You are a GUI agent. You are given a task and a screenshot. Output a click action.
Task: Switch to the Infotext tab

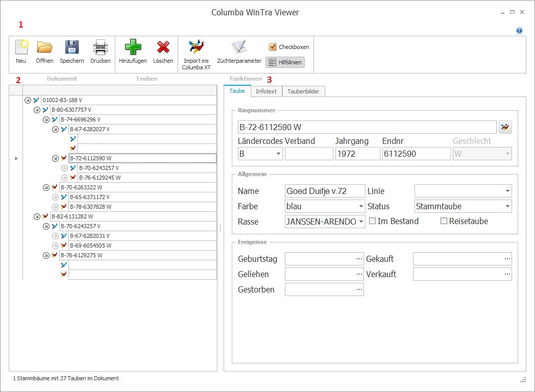[266, 91]
